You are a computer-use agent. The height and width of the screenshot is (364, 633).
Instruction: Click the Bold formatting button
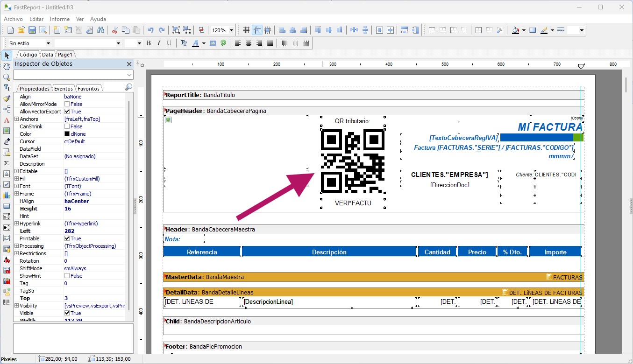pos(149,43)
